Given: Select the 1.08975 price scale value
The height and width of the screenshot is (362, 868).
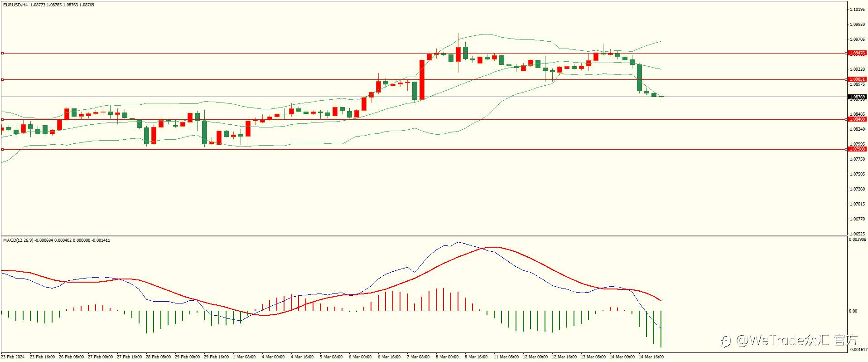Looking at the screenshot, I should click(x=858, y=84).
